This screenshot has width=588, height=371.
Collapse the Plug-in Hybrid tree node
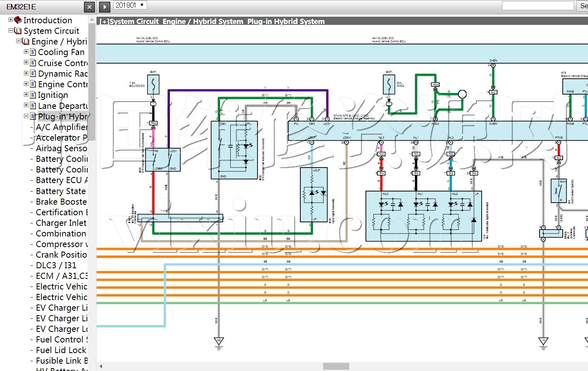point(26,116)
